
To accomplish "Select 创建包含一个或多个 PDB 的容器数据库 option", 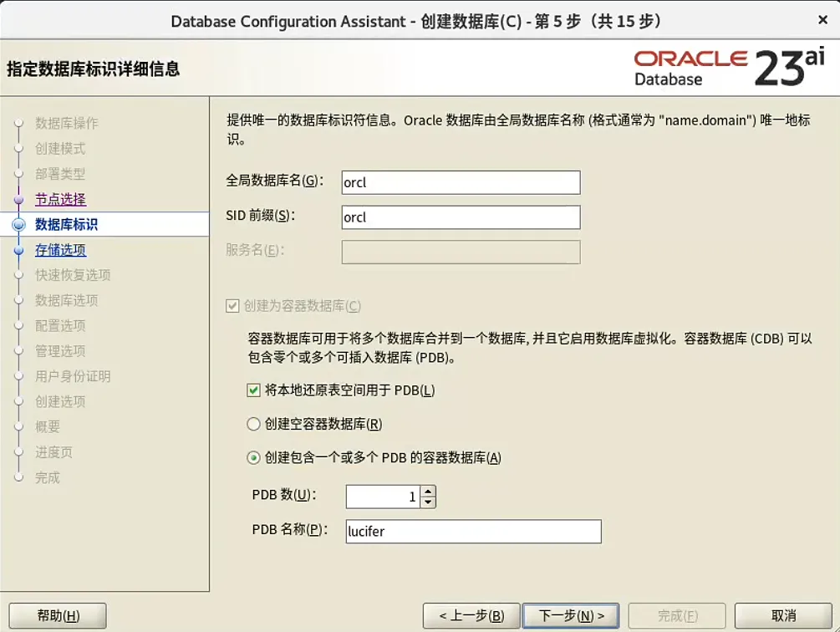I will coord(252,457).
